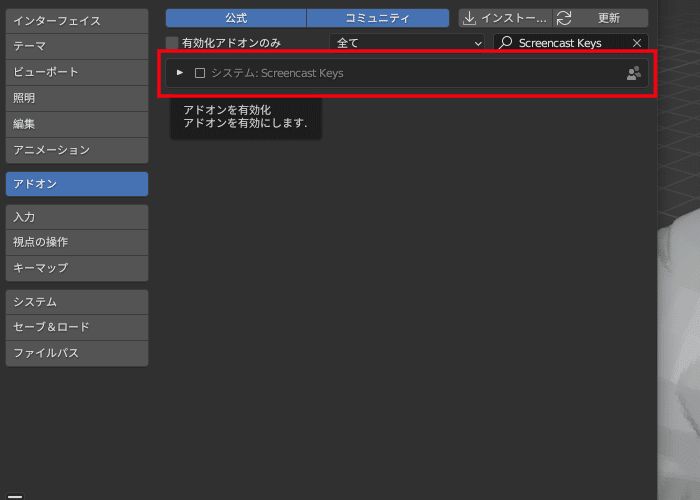Open the 全て category dropdown
The image size is (700, 500).
tap(407, 43)
